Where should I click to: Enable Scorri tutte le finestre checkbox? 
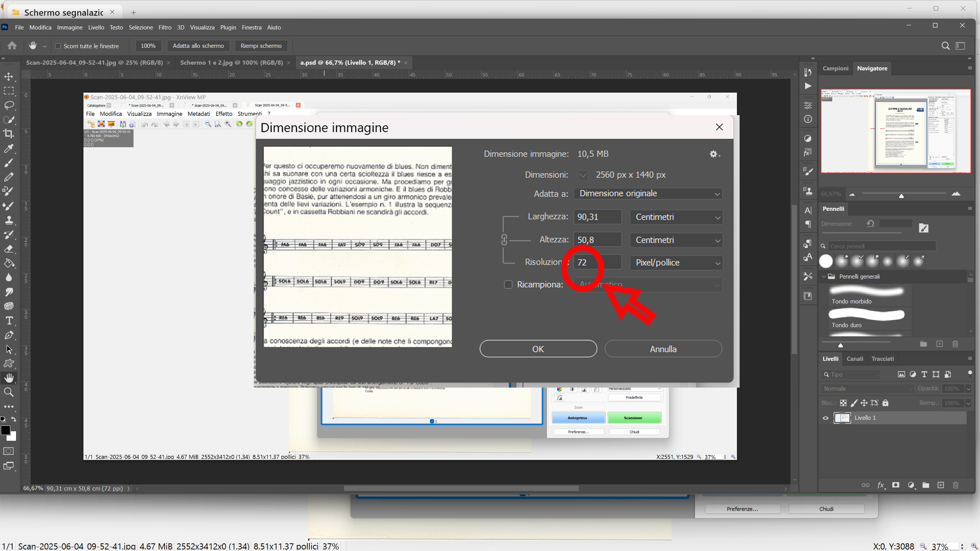pyautogui.click(x=58, y=46)
